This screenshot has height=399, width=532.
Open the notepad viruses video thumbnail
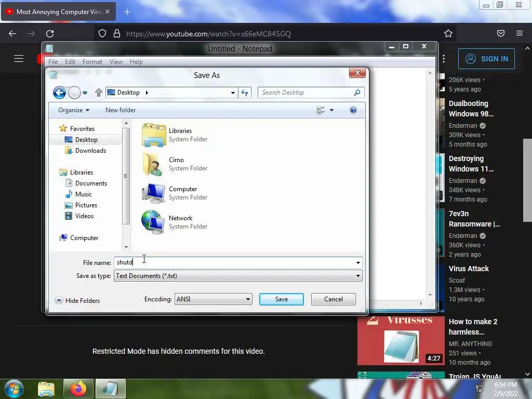[401, 340]
